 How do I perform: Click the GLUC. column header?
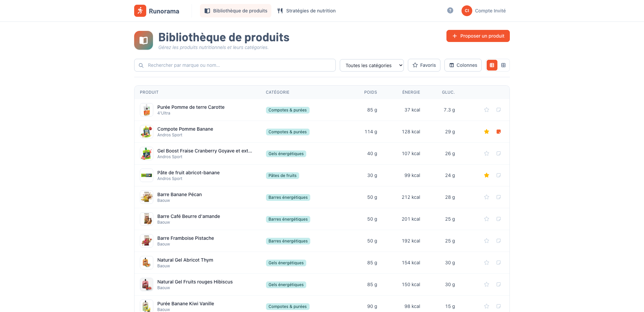[448, 92]
